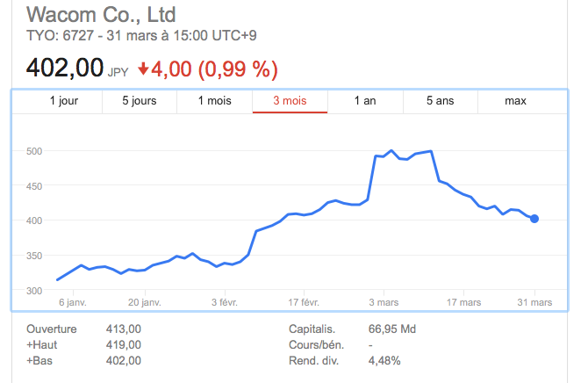Click the 3 mars date axis label
The image size is (588, 383).
tap(384, 302)
